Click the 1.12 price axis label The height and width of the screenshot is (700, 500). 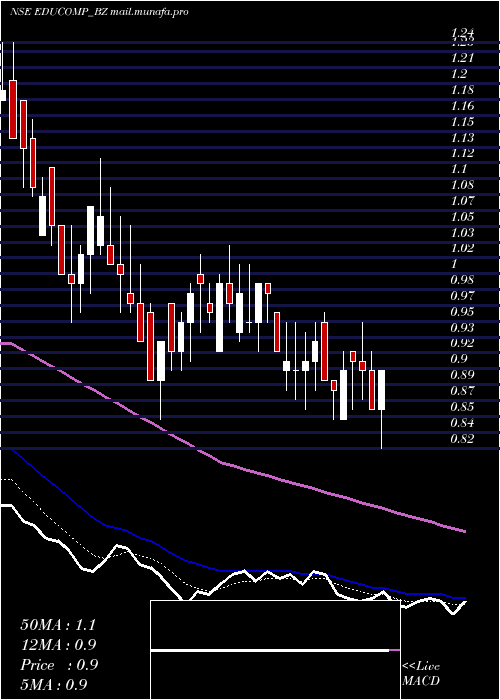462,153
